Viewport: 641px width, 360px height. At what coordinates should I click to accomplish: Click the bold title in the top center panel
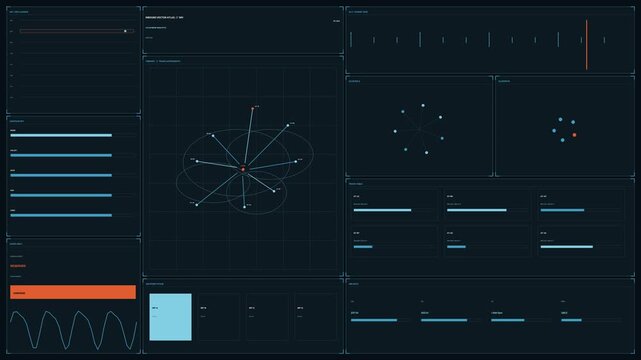pos(164,18)
